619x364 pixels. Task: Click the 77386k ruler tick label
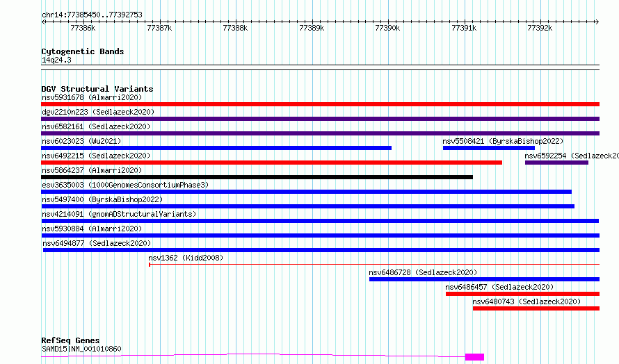pyautogui.click(x=83, y=28)
